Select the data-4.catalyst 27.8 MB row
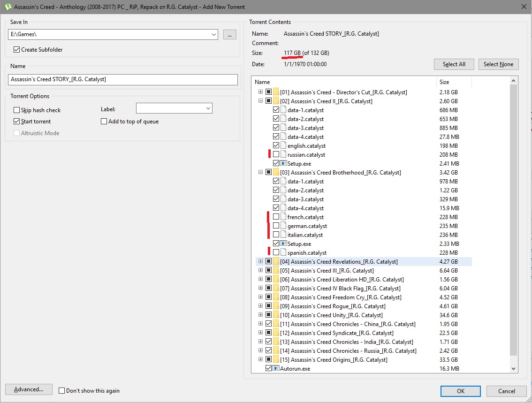Viewport: 532px width, 403px height. pos(363,137)
